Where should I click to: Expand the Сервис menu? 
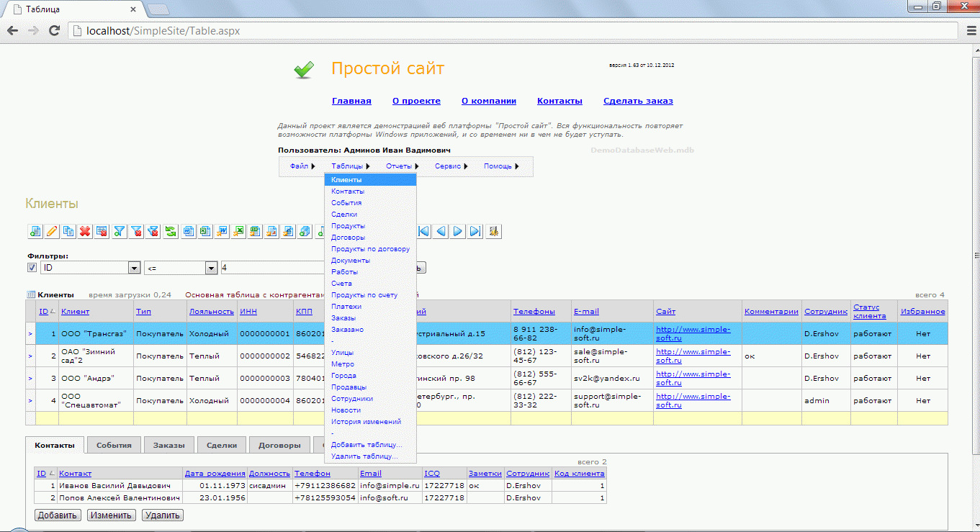coord(451,166)
